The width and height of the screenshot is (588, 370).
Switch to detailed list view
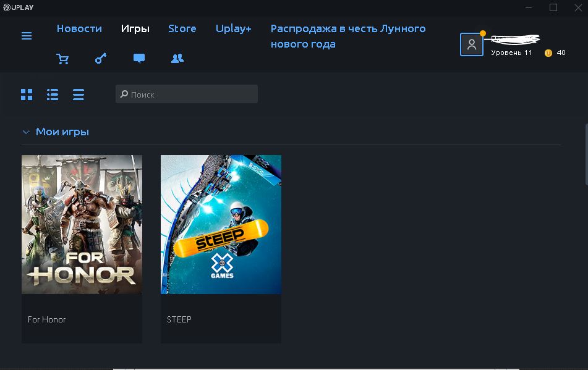[53, 95]
